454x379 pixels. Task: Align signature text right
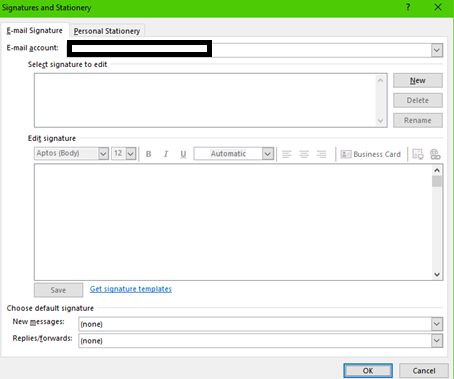click(321, 154)
